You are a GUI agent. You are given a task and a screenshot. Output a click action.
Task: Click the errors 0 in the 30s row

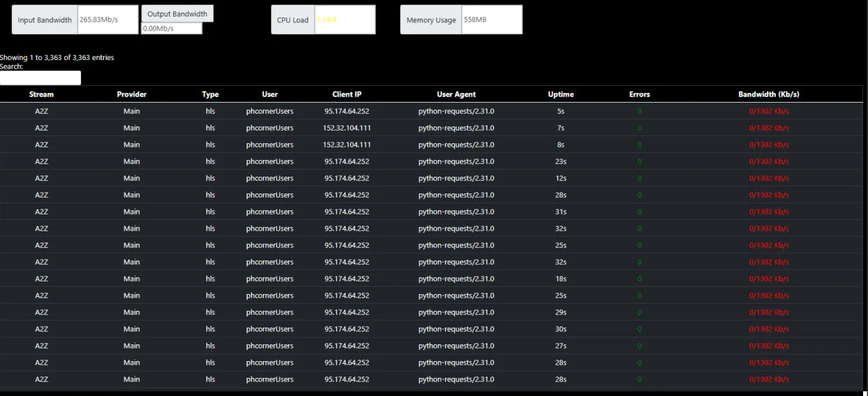(639, 329)
